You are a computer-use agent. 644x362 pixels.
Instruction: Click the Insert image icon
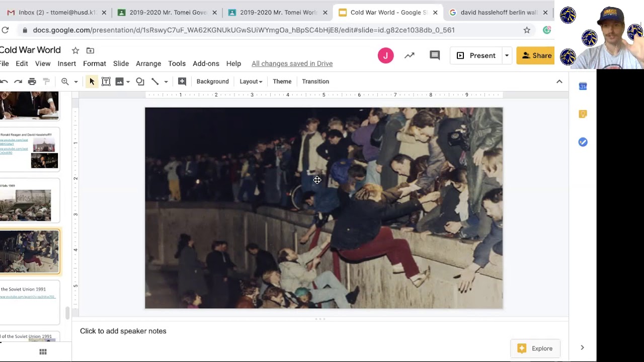click(x=119, y=81)
